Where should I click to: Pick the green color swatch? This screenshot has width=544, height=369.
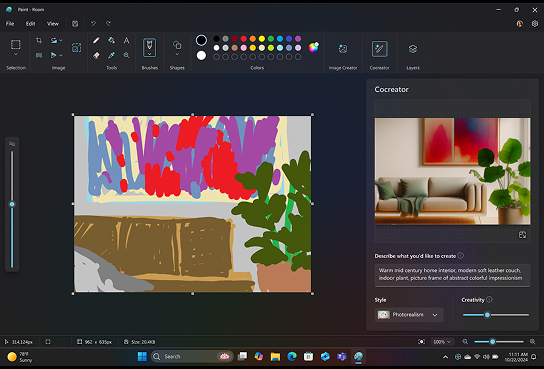(271, 38)
